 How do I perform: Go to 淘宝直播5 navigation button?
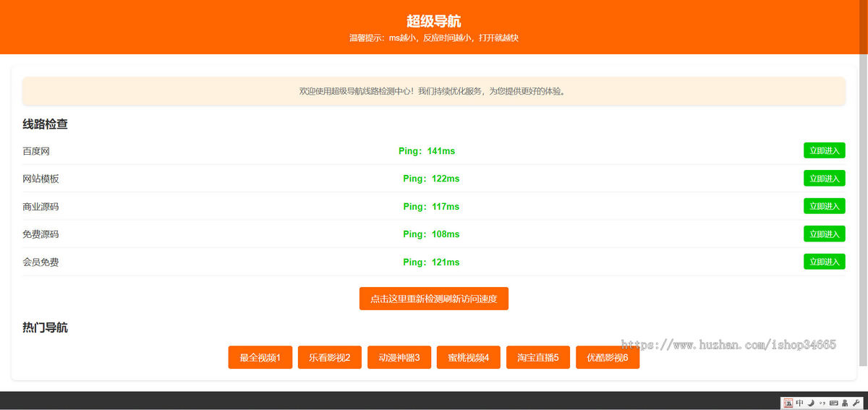[538, 357]
